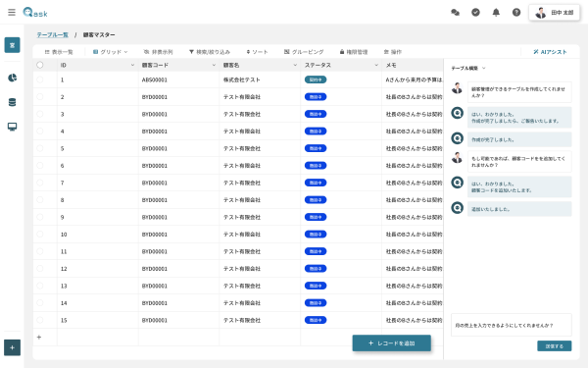Open the checkmark tasks icon

pos(475,13)
